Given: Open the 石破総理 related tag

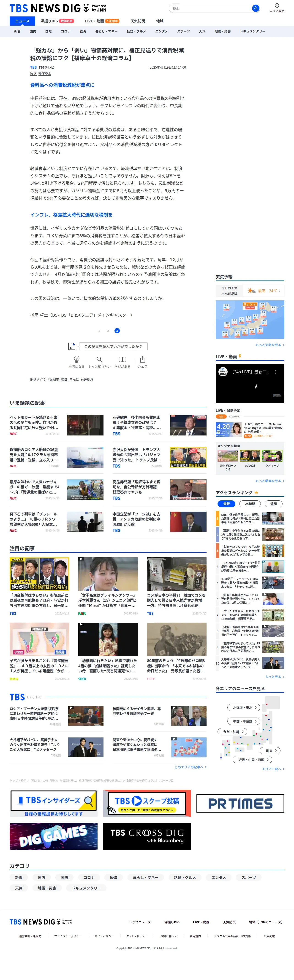Looking at the screenshot, I should pyautogui.click(x=87, y=379).
